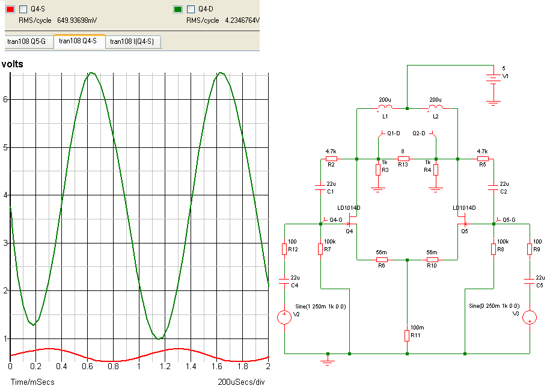Select inductor L2 200u

click(x=435, y=108)
